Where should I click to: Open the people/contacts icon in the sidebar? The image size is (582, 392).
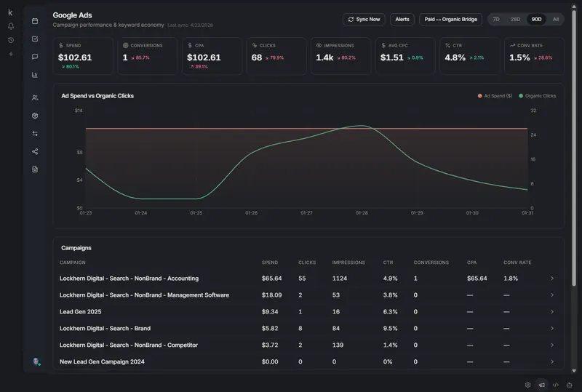35,97
